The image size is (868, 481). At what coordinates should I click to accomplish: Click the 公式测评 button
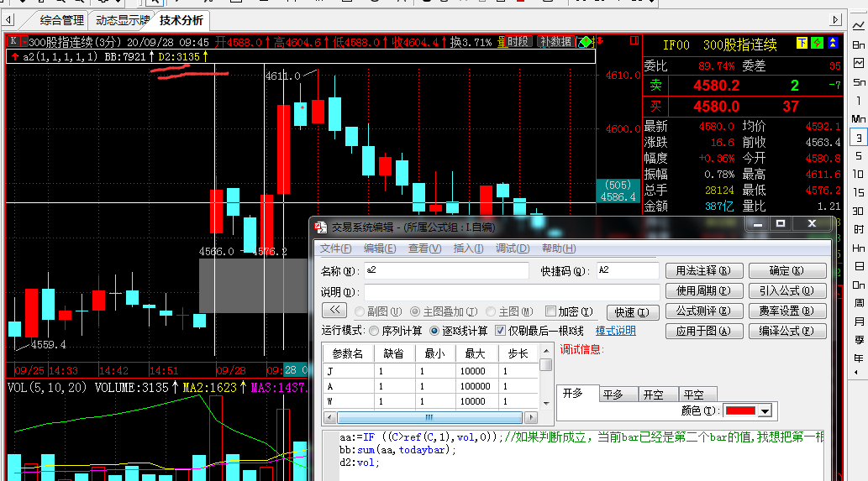click(x=703, y=311)
